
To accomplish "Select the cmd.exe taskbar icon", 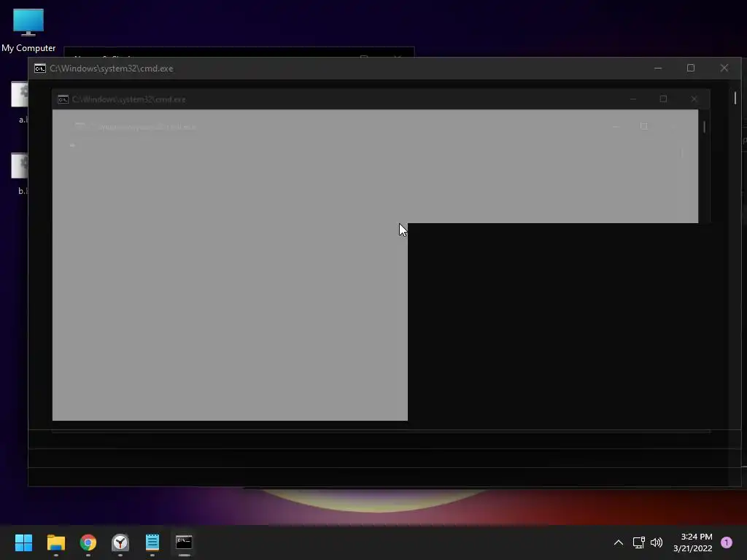I will click(x=184, y=542).
